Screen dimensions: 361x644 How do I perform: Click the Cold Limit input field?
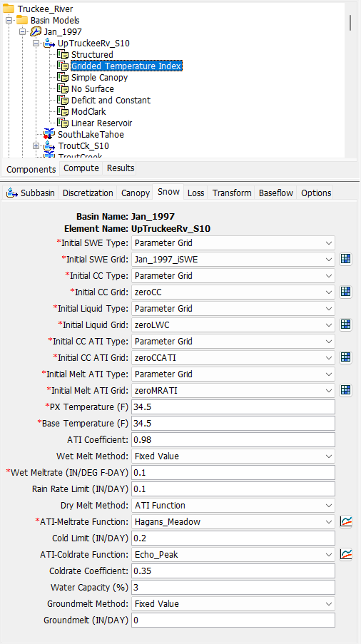[x=233, y=538]
